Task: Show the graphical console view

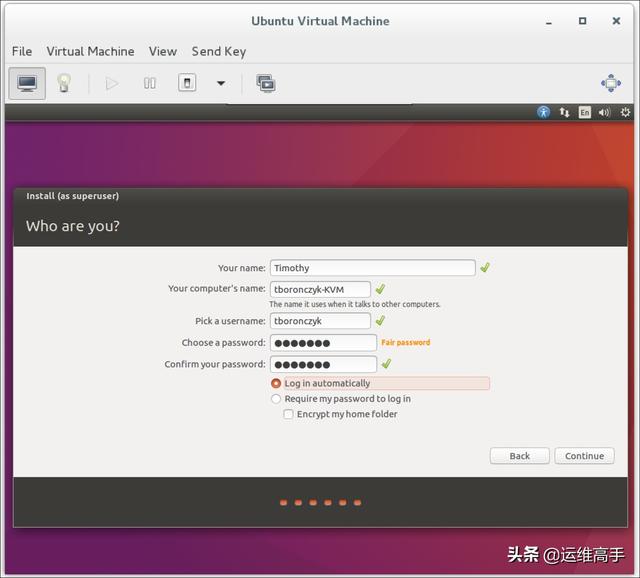Action: (27, 83)
